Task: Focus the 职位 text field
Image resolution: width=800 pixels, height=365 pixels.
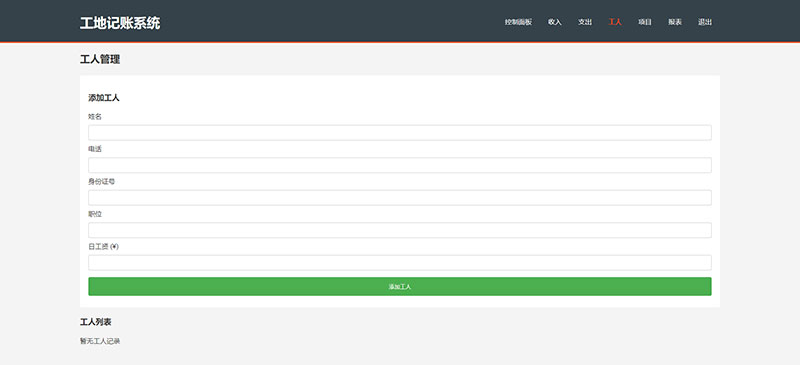Action: 400,230
